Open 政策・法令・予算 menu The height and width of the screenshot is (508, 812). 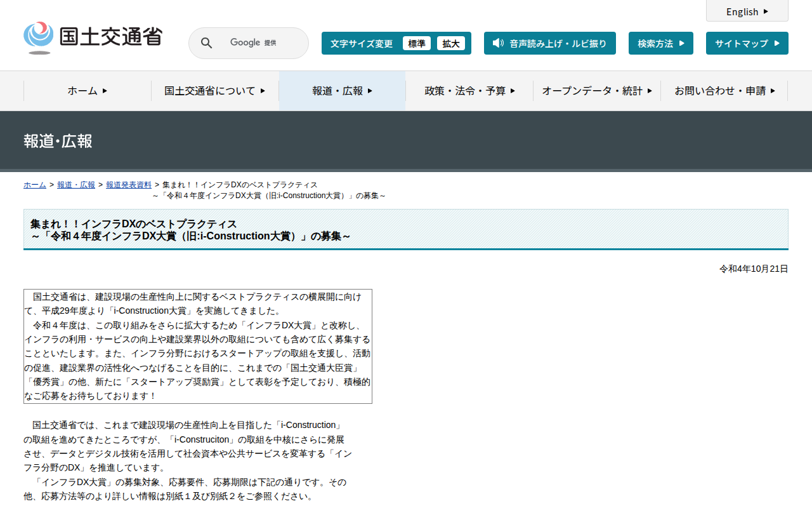pos(469,91)
